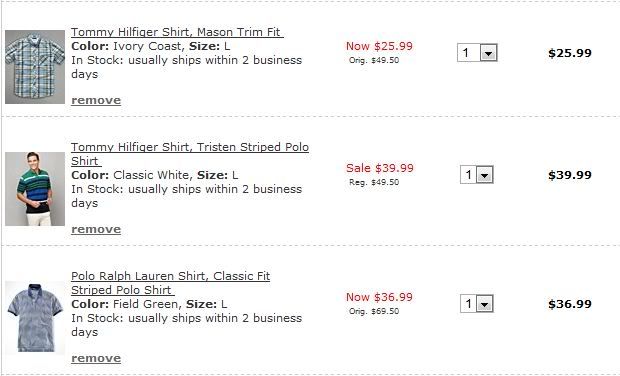Open the plaid Mason Trim Fit shirt thumbnail
The image size is (620, 376).
35,67
